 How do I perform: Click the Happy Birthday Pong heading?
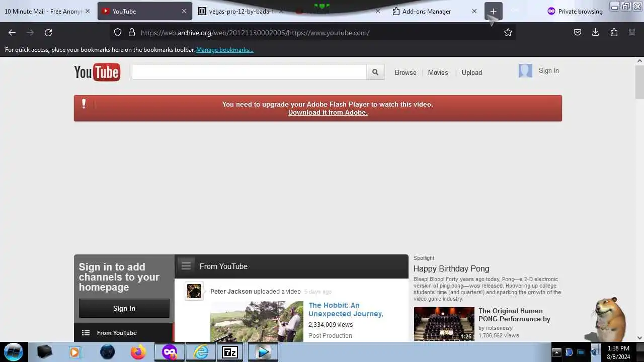(x=451, y=268)
